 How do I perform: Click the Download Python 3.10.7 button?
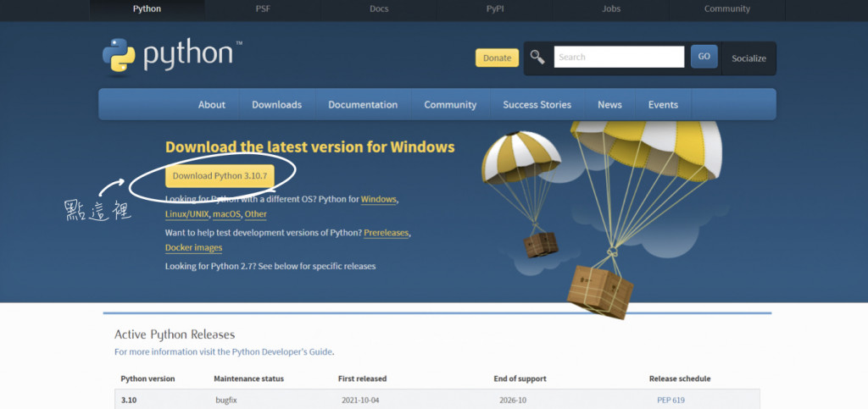220,176
